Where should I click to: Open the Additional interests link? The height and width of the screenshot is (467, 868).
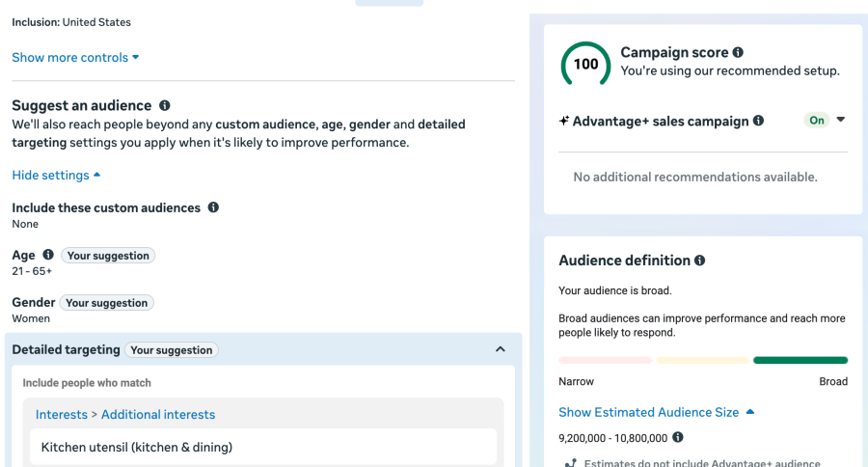(158, 414)
